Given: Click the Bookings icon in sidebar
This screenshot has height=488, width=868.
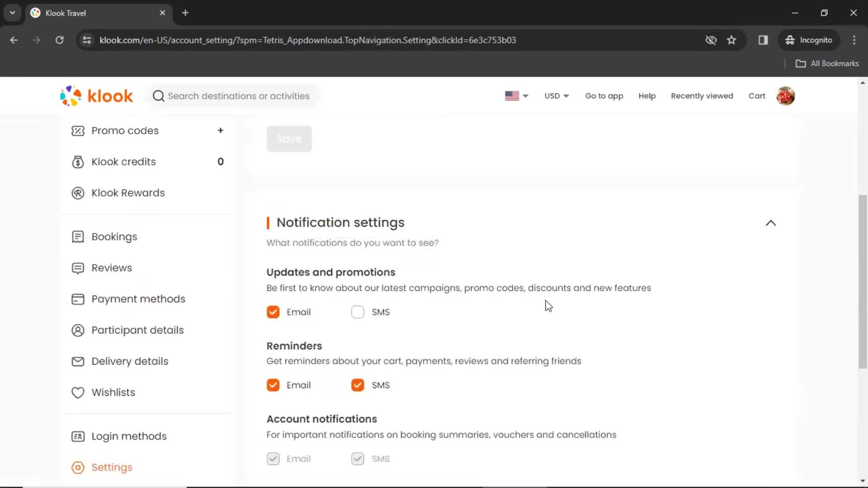Looking at the screenshot, I should point(78,237).
